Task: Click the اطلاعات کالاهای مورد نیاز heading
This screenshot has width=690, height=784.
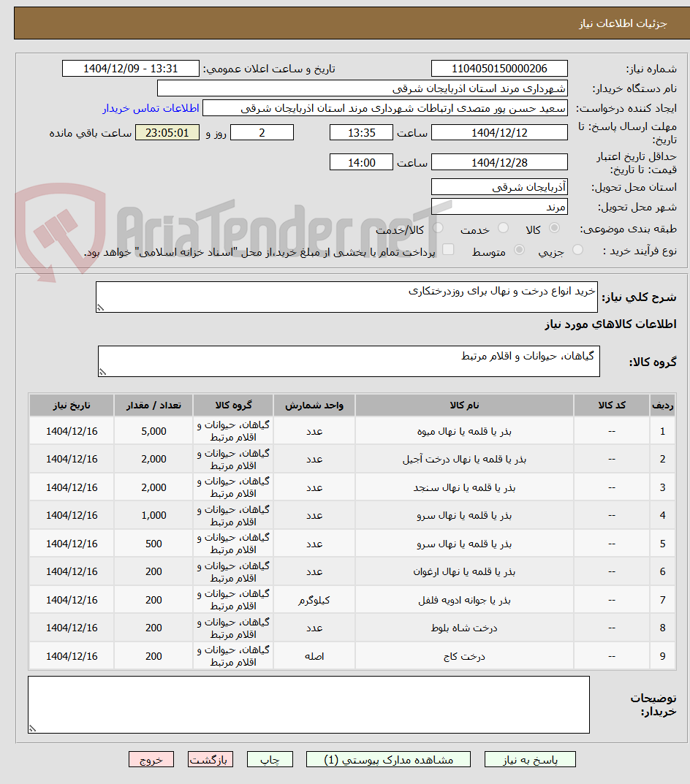Action: coord(610,324)
